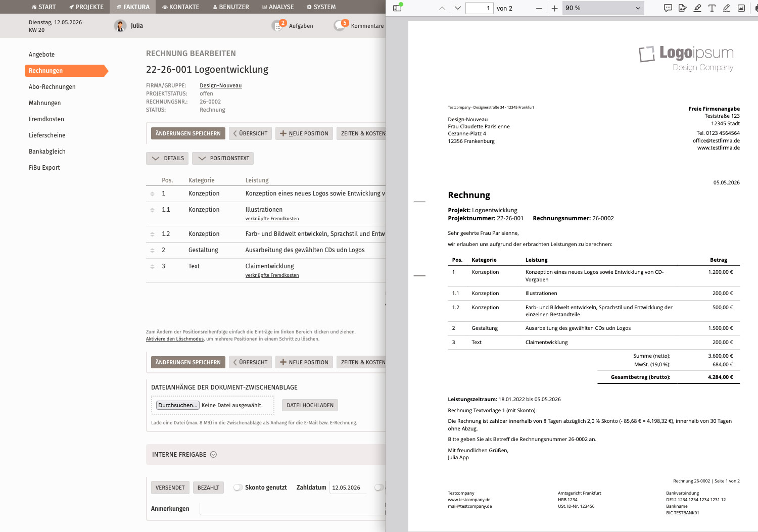Open the Faktura menu tab

click(x=133, y=7)
